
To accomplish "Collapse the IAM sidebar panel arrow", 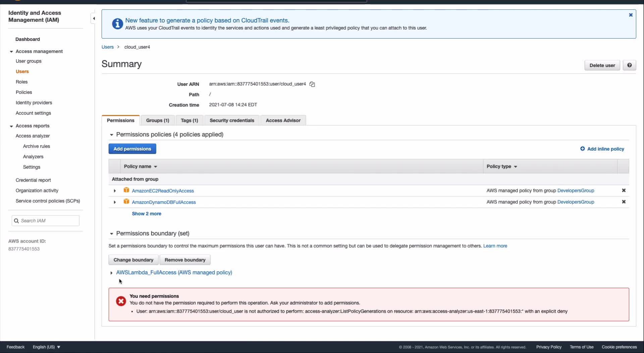I will (x=94, y=18).
